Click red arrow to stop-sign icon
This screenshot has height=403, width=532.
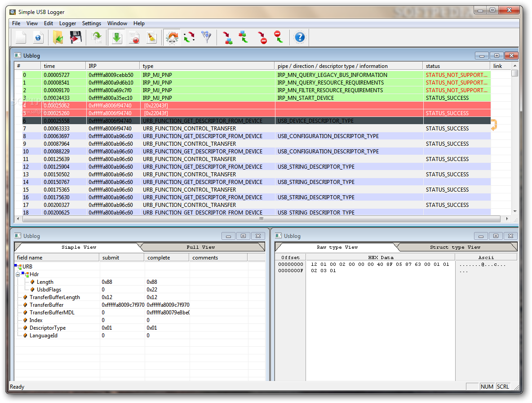pos(262,37)
